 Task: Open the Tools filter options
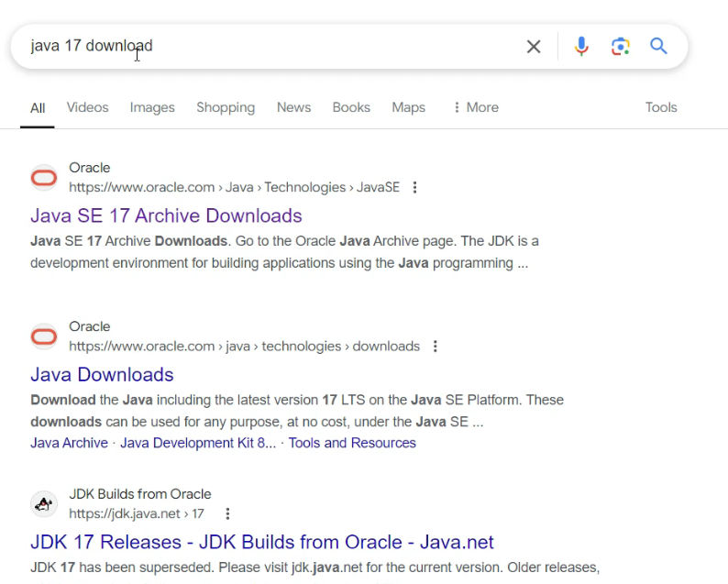pos(661,107)
